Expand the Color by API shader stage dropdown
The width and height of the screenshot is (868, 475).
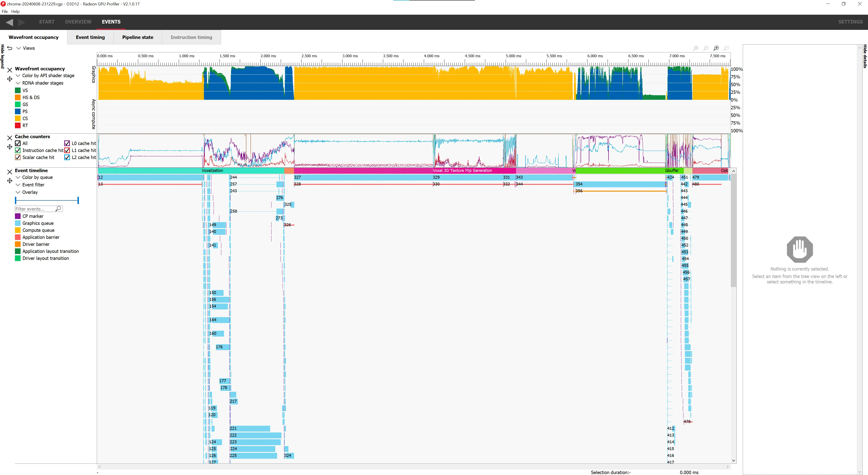[x=18, y=76]
